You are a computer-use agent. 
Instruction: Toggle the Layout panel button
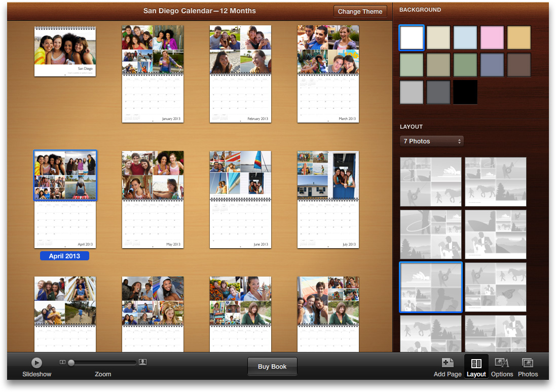[x=476, y=363]
